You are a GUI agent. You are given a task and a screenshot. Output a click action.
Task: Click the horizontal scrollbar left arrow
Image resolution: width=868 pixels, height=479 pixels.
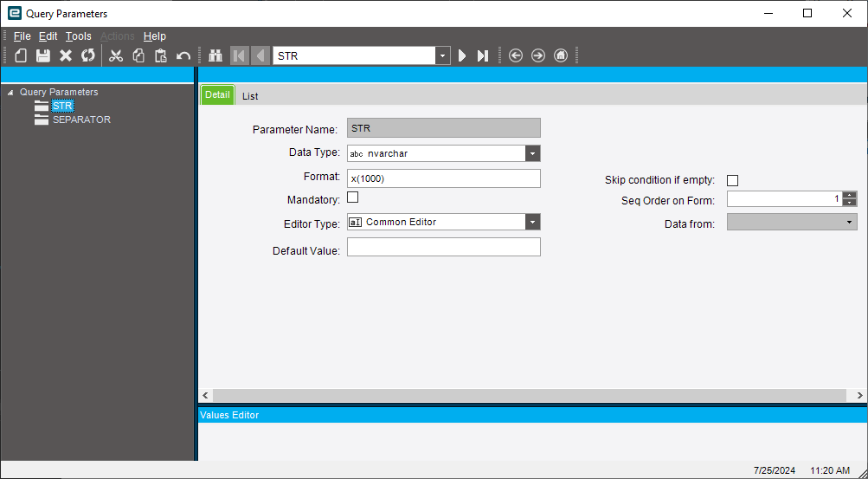point(205,395)
